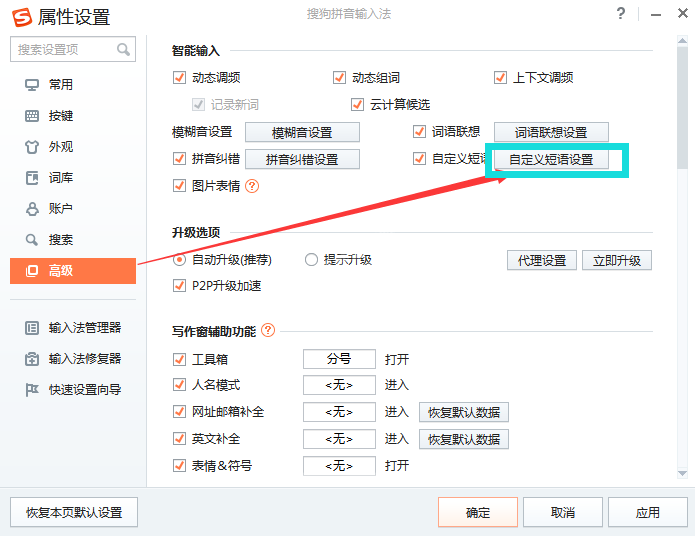Restore default data for 网址邮箱补全
The height and width of the screenshot is (536, 695).
[464, 412]
